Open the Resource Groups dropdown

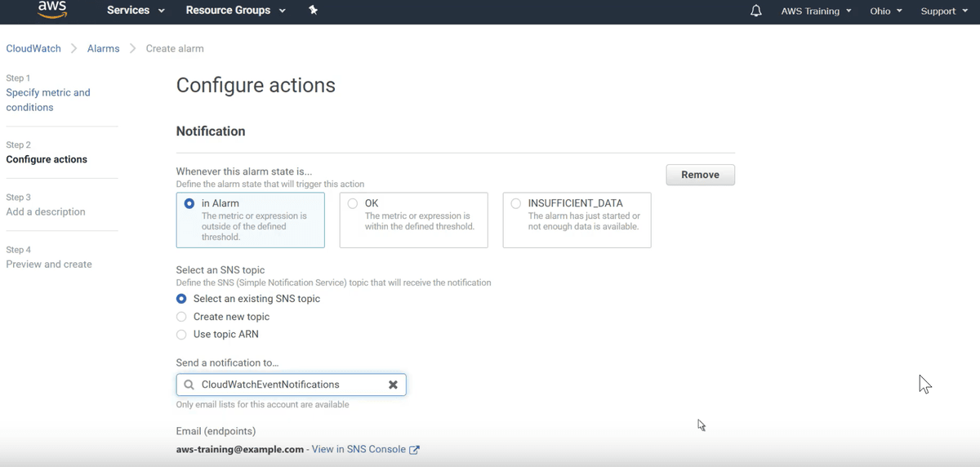pos(235,11)
